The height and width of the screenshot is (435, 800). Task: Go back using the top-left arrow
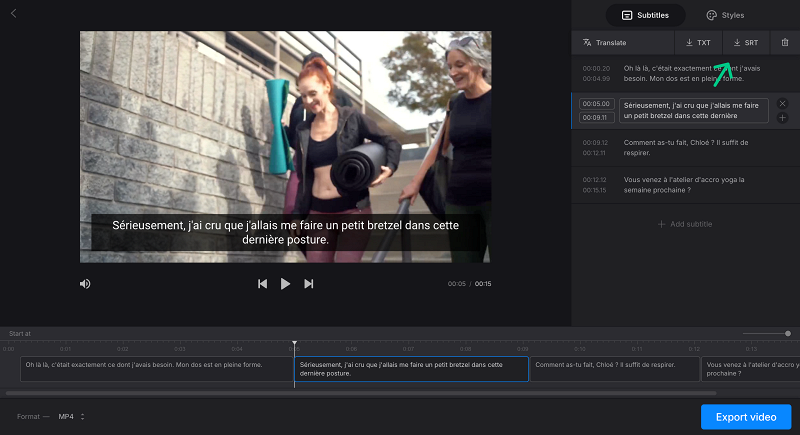point(14,14)
